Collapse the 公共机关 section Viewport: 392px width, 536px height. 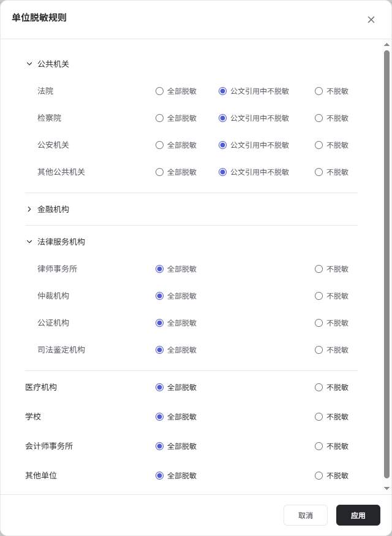[29, 64]
